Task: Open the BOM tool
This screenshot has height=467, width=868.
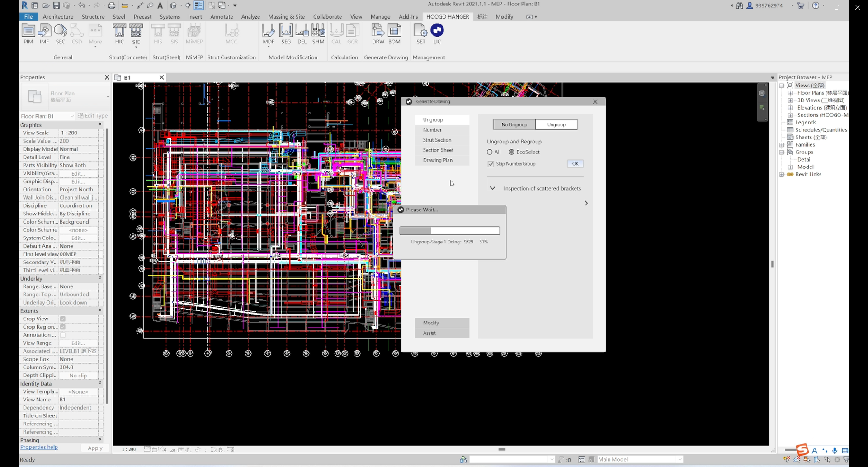Action: 394,31
